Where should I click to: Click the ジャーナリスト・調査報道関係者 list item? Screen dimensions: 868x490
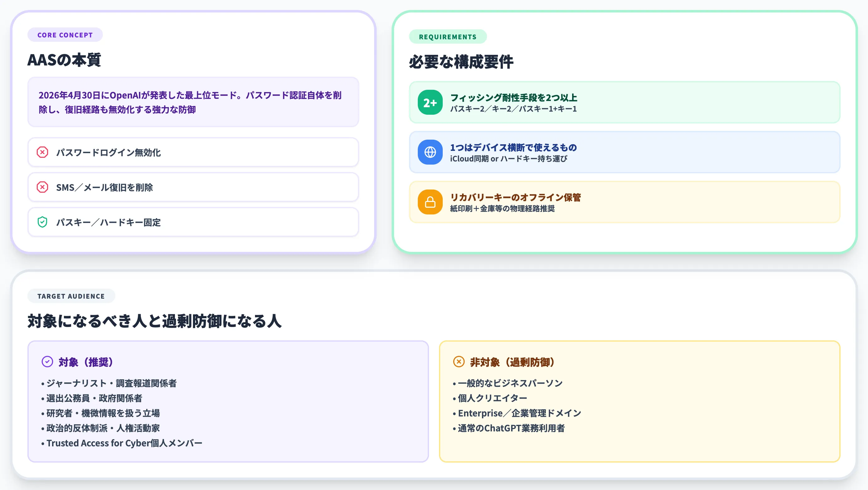pos(109,383)
